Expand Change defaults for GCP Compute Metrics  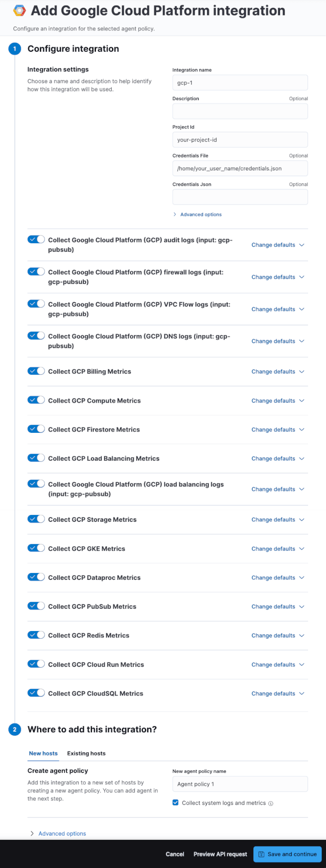point(278,401)
